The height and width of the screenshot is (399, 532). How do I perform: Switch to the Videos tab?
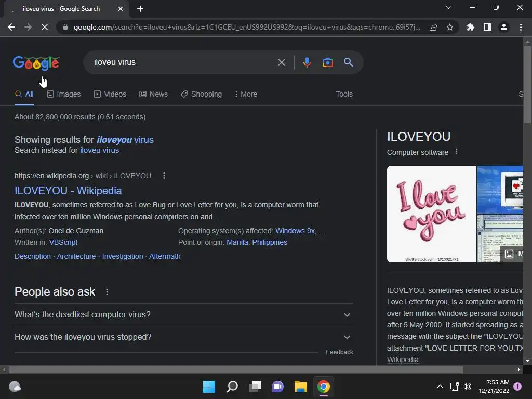point(110,94)
